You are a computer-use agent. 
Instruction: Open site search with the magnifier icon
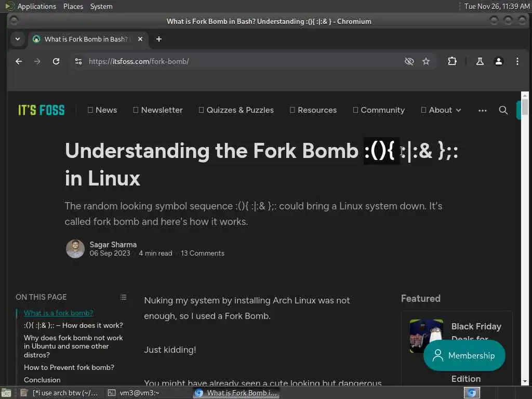click(503, 110)
